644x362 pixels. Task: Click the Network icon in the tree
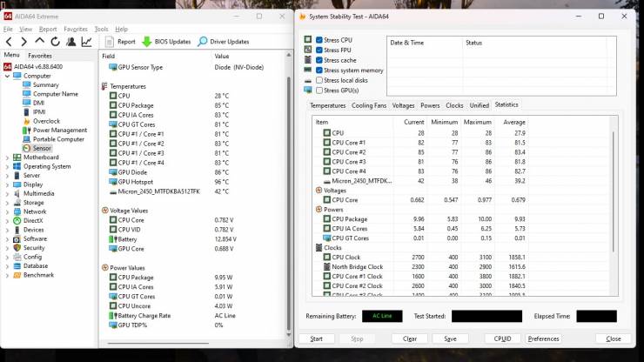click(x=17, y=211)
